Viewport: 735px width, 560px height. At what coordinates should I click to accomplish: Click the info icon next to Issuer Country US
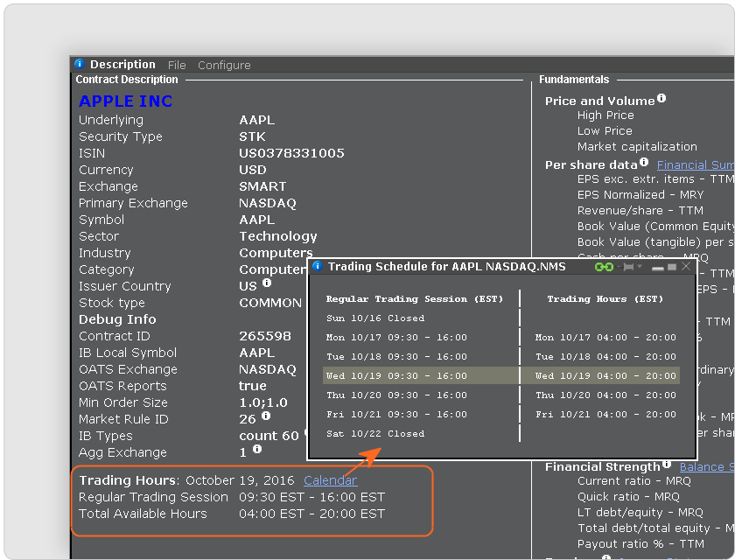coord(267,283)
